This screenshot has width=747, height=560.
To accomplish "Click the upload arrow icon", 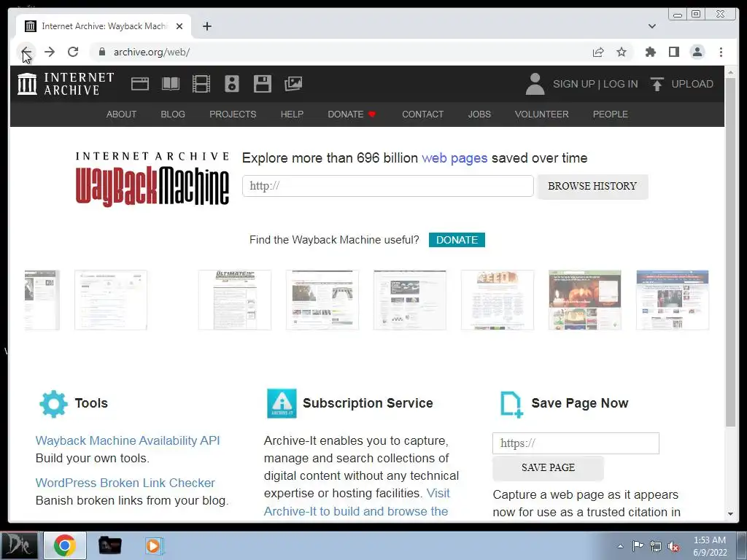I will [x=657, y=84].
